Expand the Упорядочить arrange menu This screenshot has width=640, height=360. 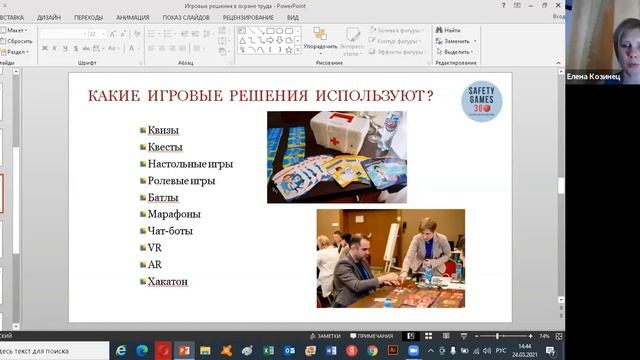(x=320, y=41)
